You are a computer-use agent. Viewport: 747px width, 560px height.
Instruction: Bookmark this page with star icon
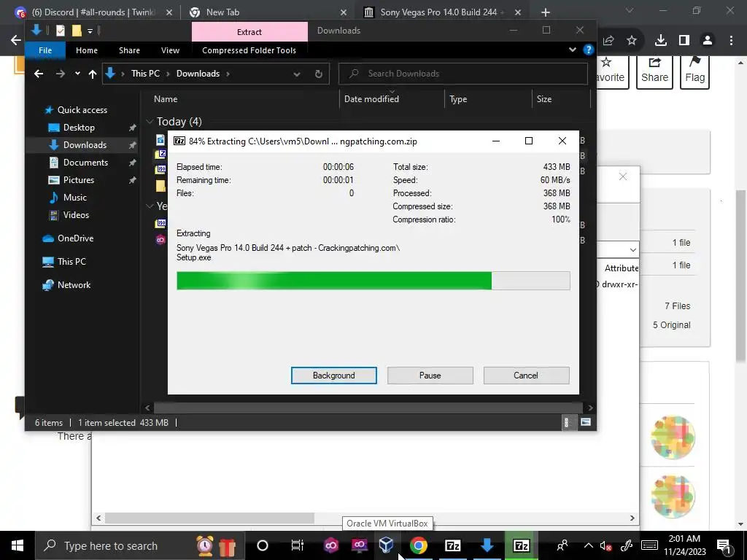tap(632, 41)
